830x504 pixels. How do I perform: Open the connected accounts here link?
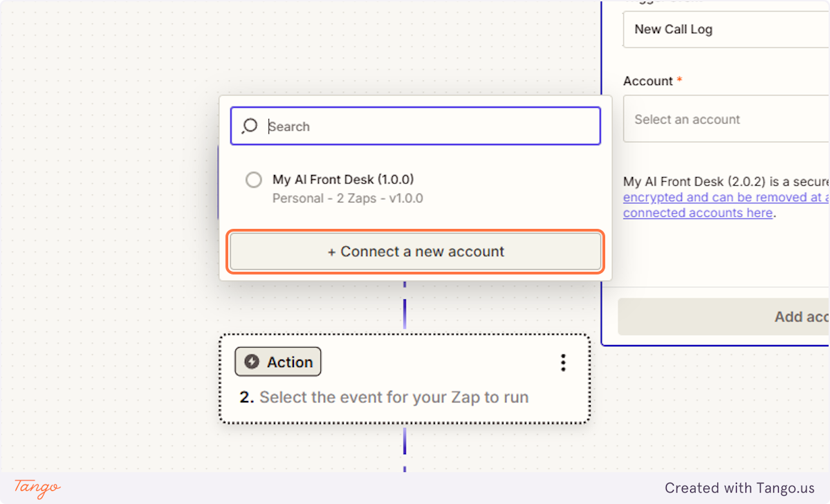coord(698,213)
